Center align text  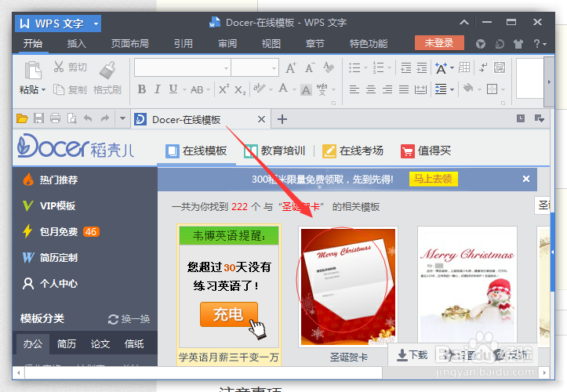pyautogui.click(x=371, y=89)
